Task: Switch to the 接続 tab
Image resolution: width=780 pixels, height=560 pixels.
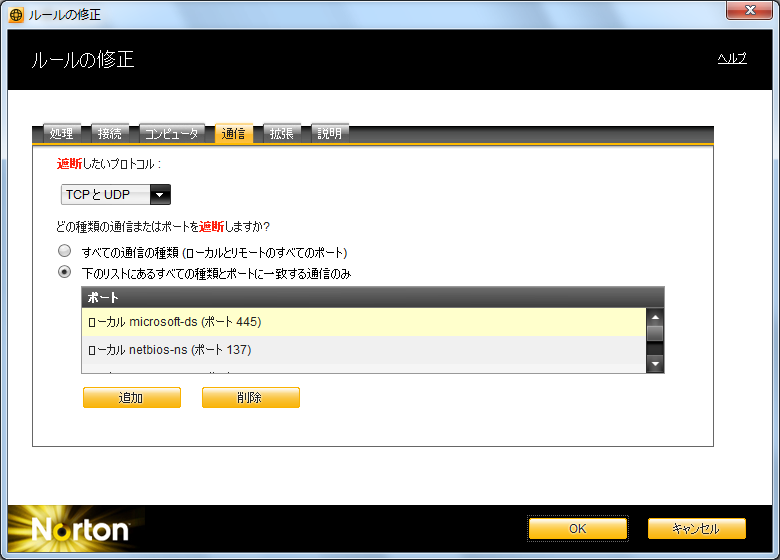Action: [110, 133]
